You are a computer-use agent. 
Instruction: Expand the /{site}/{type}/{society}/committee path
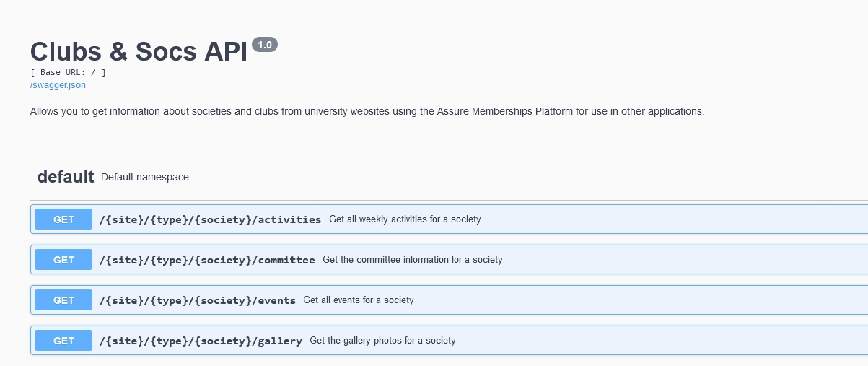click(207, 260)
